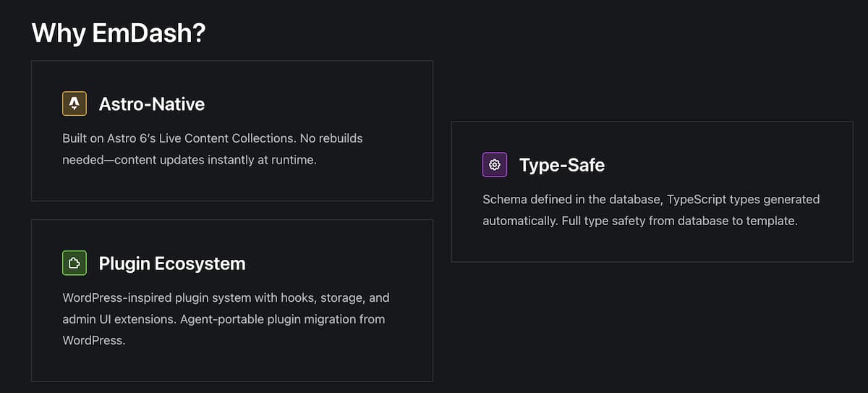Viewport: 868px width, 393px height.
Task: Click "Full type safety from database to template" sentence
Action: coord(679,221)
